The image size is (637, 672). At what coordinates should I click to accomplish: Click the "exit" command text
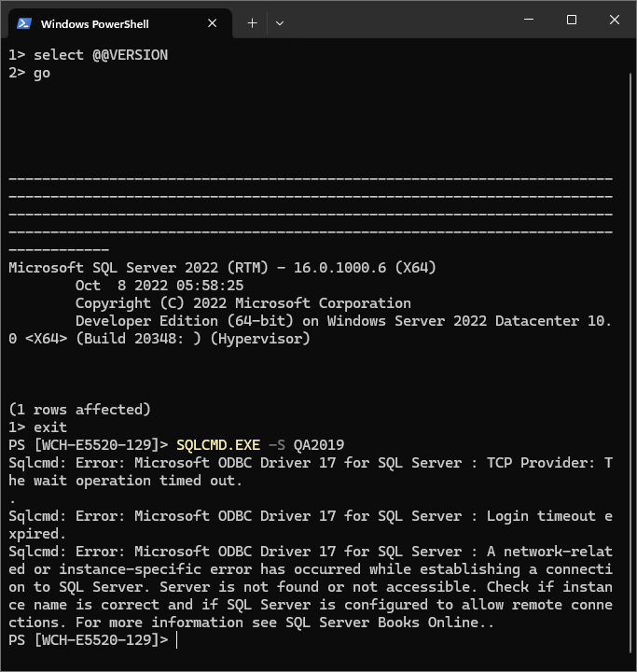point(50,427)
